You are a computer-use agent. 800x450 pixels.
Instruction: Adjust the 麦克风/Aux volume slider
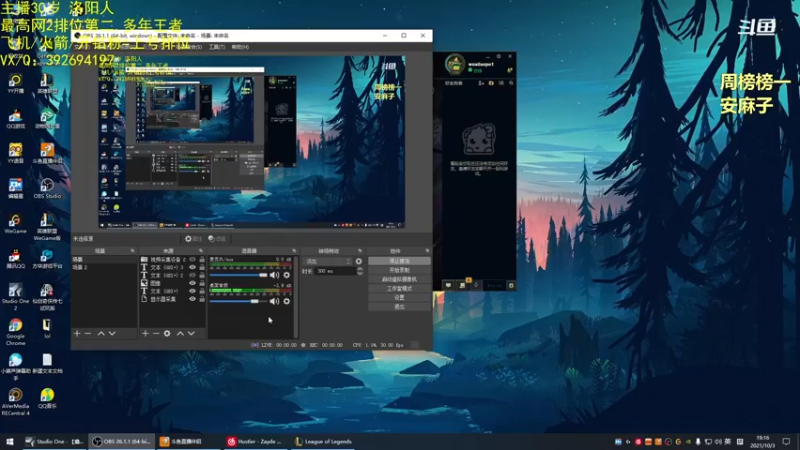[238, 275]
